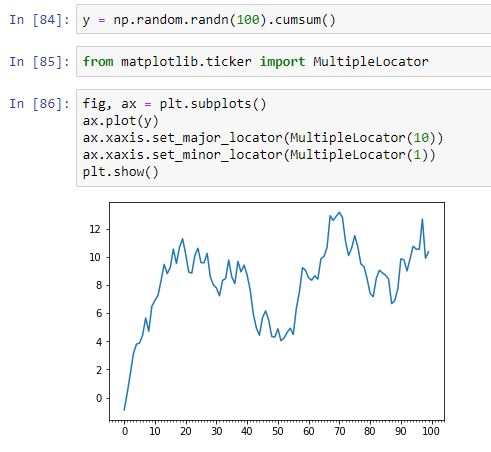Place cursor in the MultipleLocator import line

tap(255, 62)
